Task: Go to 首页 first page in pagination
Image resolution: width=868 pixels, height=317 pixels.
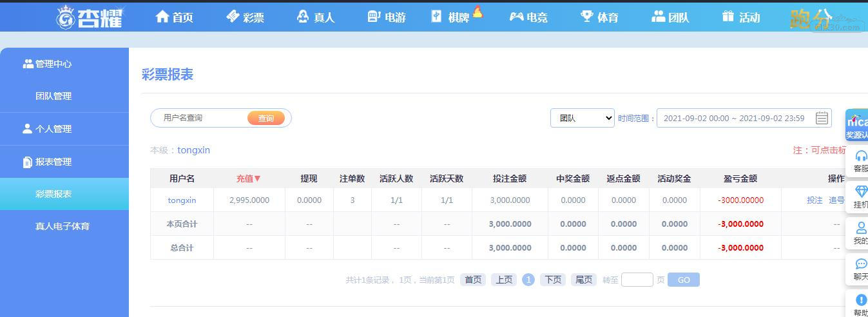Action: coord(473,280)
